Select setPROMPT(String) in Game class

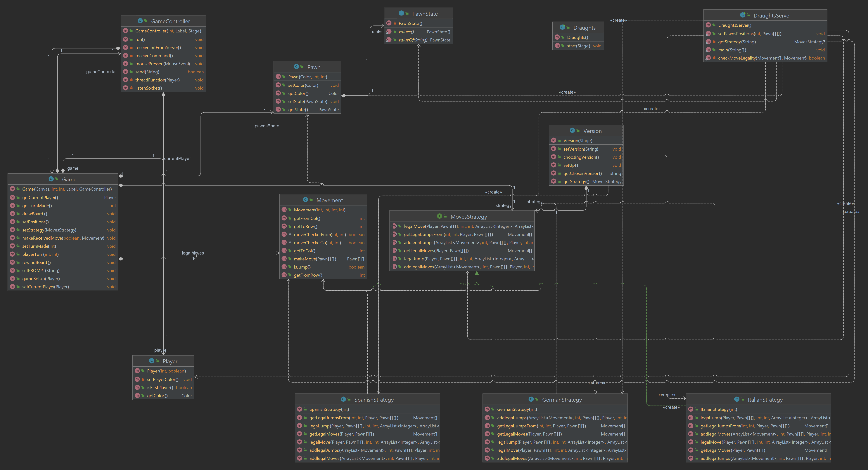pos(63,270)
